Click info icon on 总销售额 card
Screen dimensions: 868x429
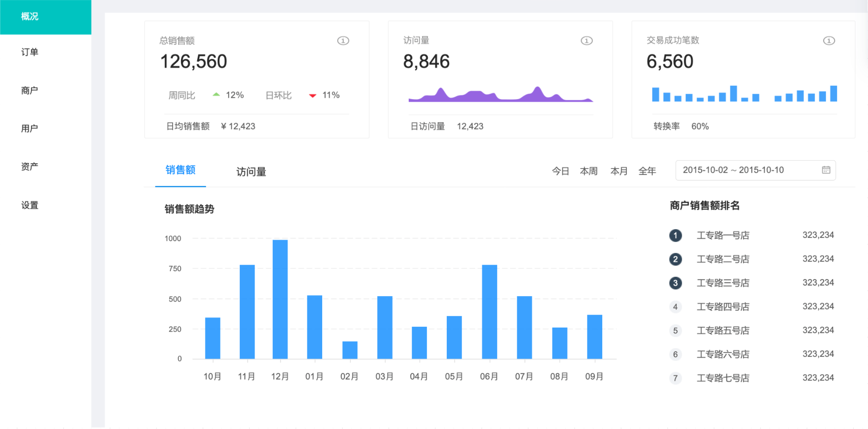tap(343, 41)
